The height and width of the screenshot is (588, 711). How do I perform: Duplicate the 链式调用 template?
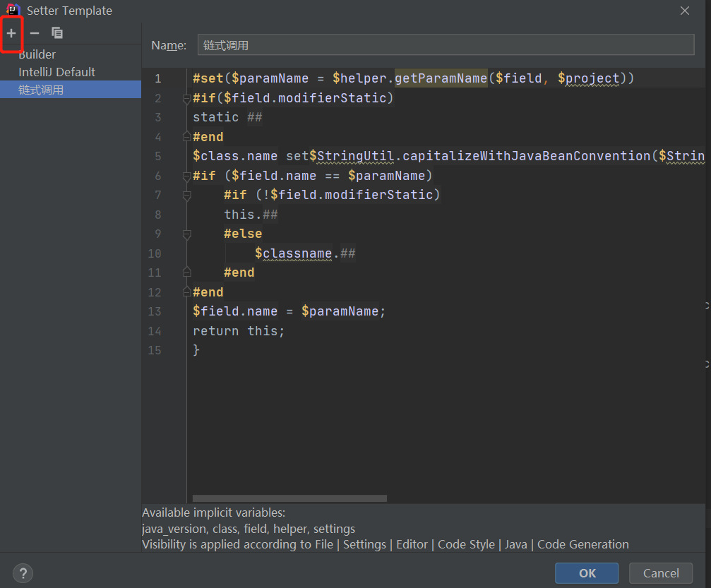(56, 32)
